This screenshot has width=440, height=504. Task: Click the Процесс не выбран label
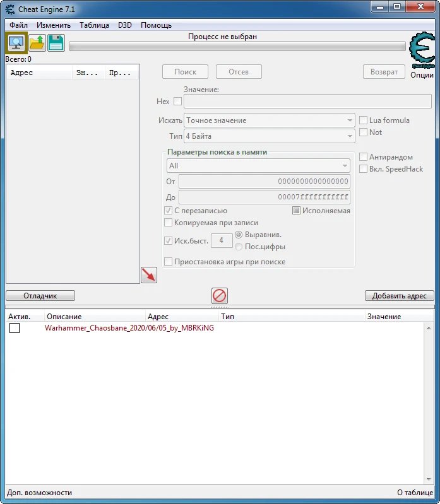[223, 37]
